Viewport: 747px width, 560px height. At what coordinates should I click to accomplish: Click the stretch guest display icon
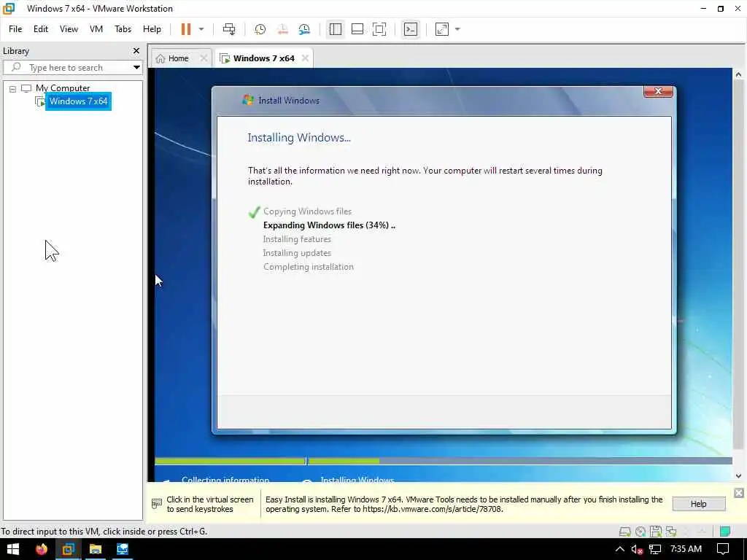tap(442, 29)
